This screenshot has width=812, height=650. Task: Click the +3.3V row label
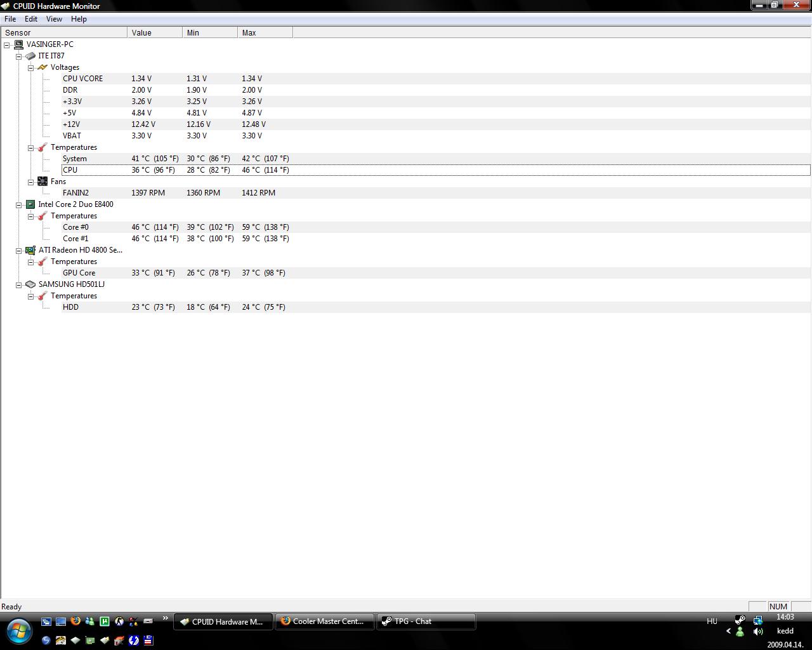click(x=72, y=102)
